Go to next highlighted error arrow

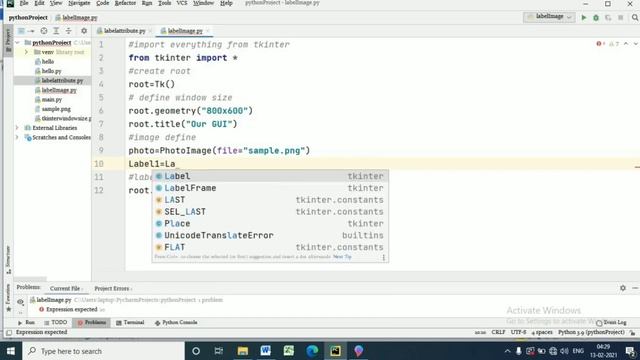[x=636, y=44]
